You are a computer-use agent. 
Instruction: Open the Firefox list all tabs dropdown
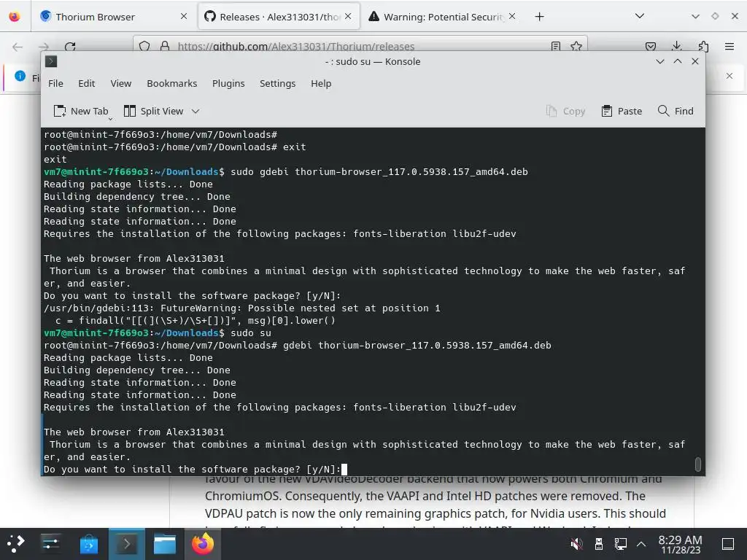point(640,16)
